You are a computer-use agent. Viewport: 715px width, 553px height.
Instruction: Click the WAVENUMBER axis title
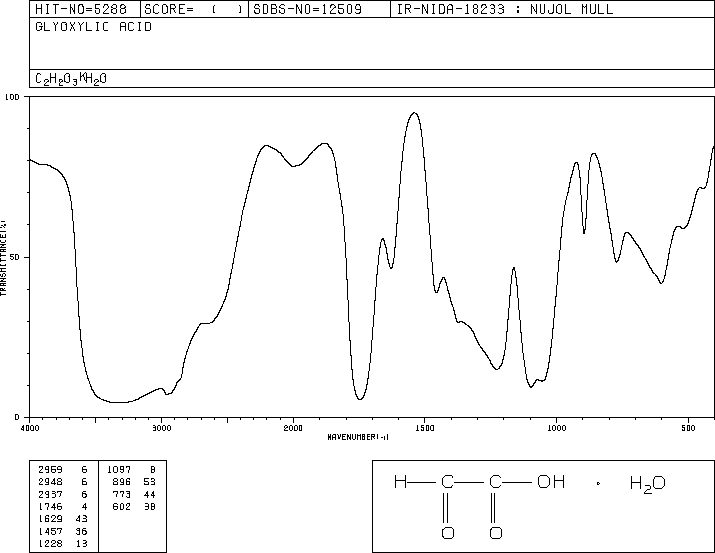pyautogui.click(x=358, y=437)
